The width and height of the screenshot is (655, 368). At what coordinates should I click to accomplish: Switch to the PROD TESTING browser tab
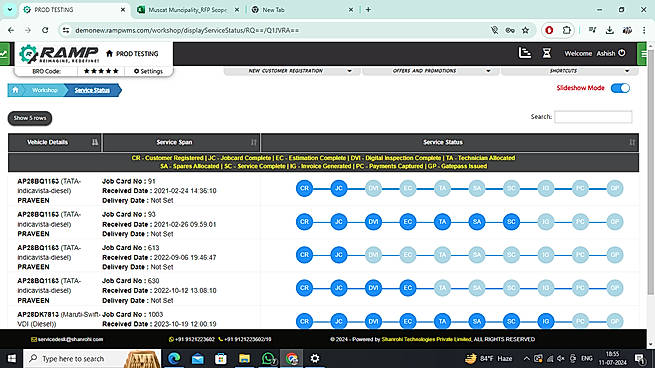pyautogui.click(x=74, y=10)
